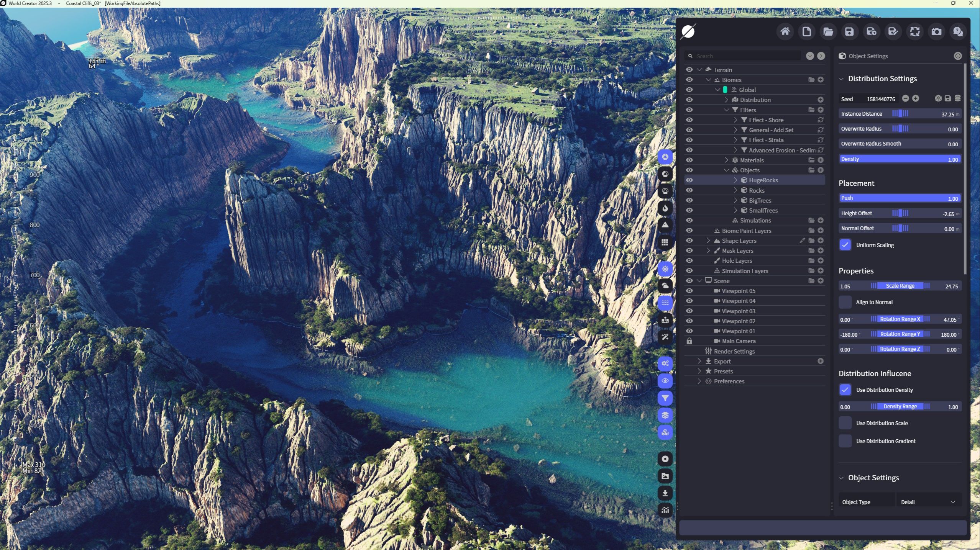Open the help chat icon
Screen dimensions: 980x550
[x=958, y=31]
